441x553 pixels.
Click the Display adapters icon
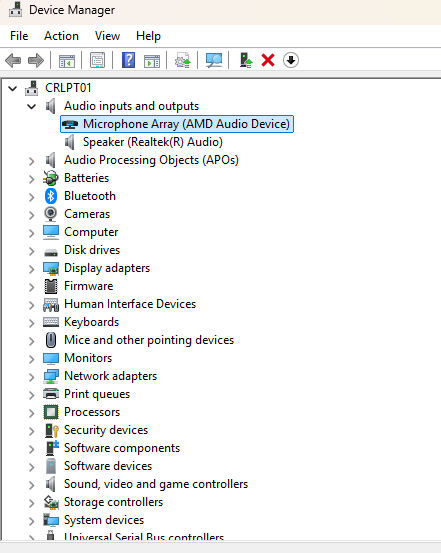(x=51, y=268)
